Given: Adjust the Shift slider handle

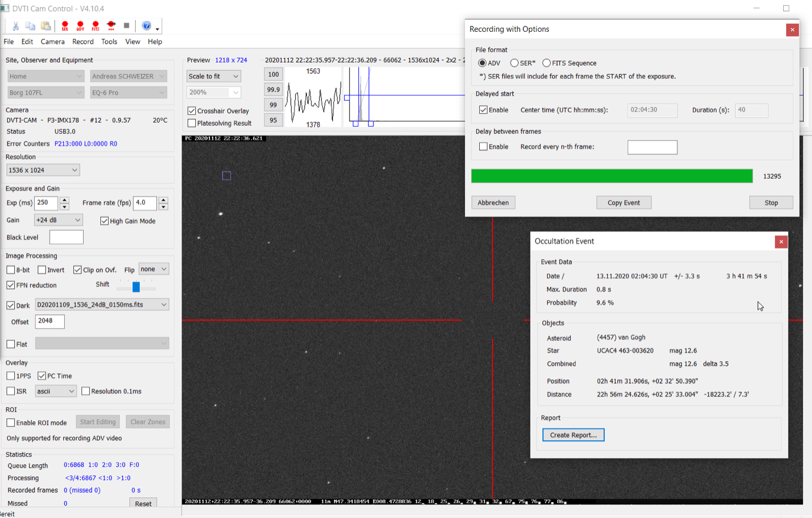Looking at the screenshot, I should pos(136,287).
